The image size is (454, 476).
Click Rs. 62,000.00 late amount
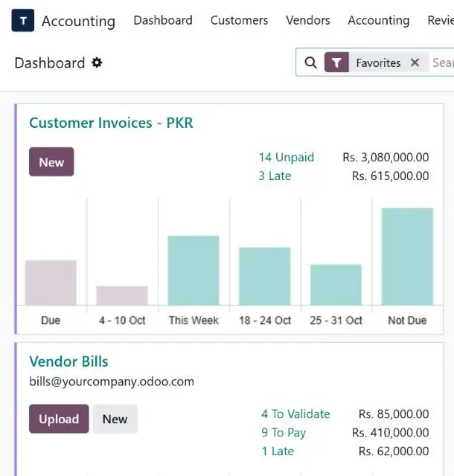(394, 451)
